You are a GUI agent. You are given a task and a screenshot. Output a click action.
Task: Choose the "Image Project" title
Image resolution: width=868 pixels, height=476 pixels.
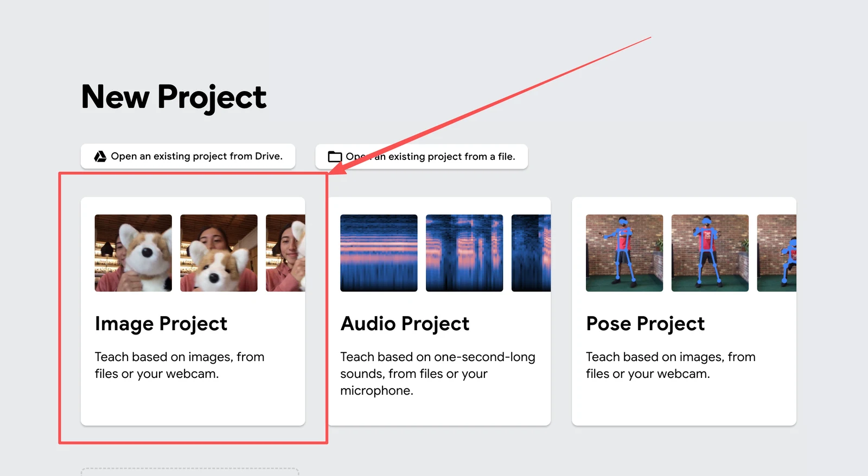tap(161, 324)
